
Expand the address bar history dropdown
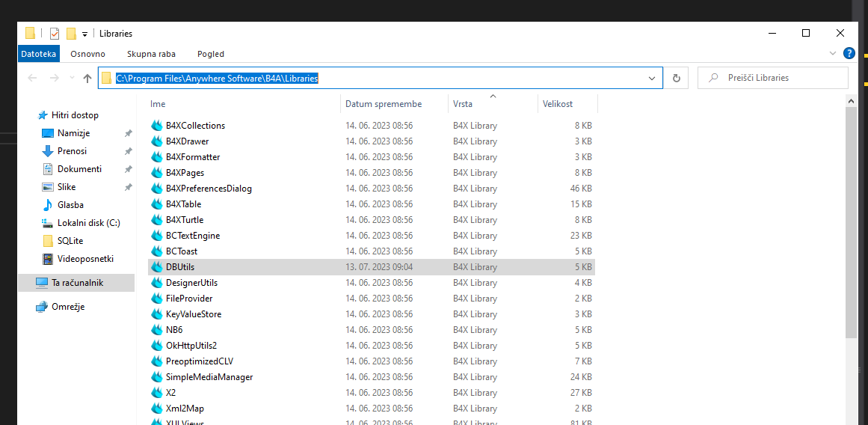pos(651,78)
